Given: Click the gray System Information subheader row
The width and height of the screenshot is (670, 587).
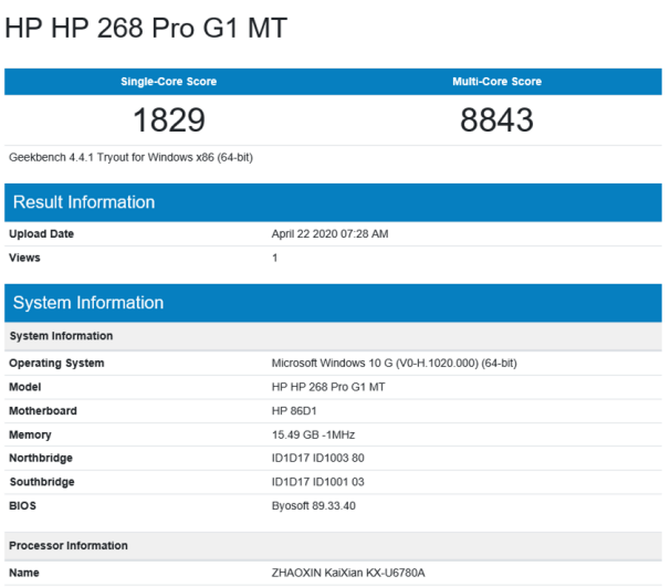Looking at the screenshot, I should [x=61, y=336].
